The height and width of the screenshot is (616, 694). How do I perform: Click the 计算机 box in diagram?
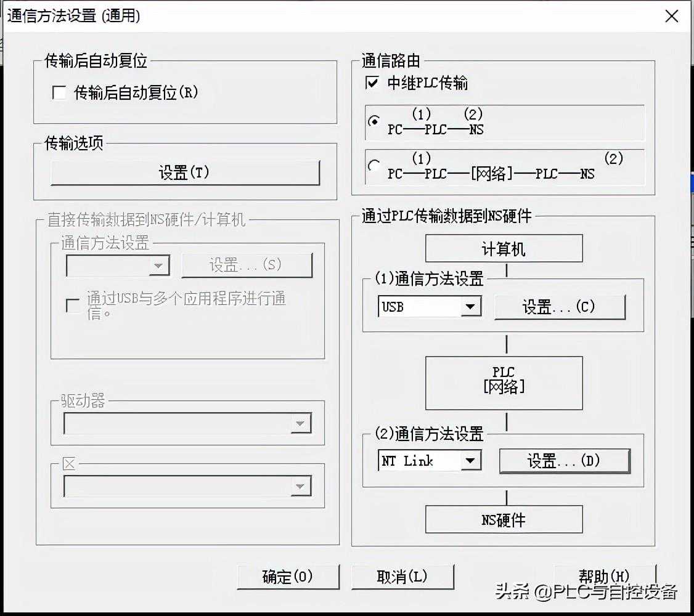click(504, 249)
